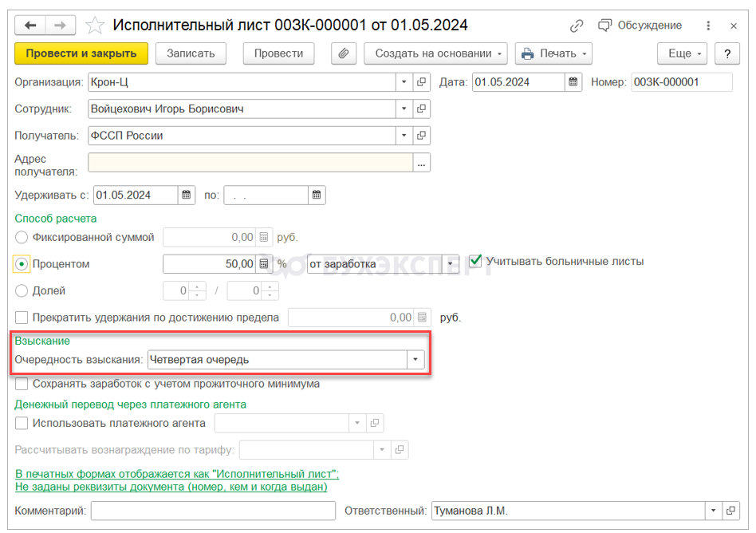
Task: Expand the от заработка dropdown
Action: (x=451, y=263)
